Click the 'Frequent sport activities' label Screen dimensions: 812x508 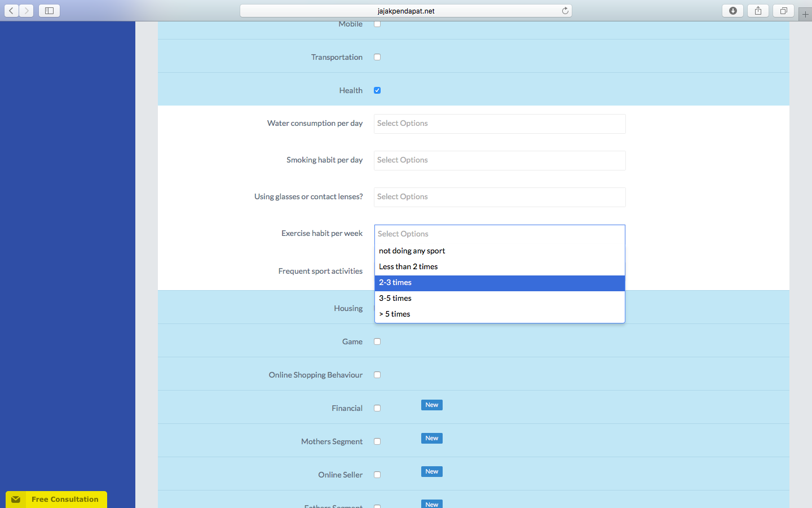pyautogui.click(x=320, y=271)
